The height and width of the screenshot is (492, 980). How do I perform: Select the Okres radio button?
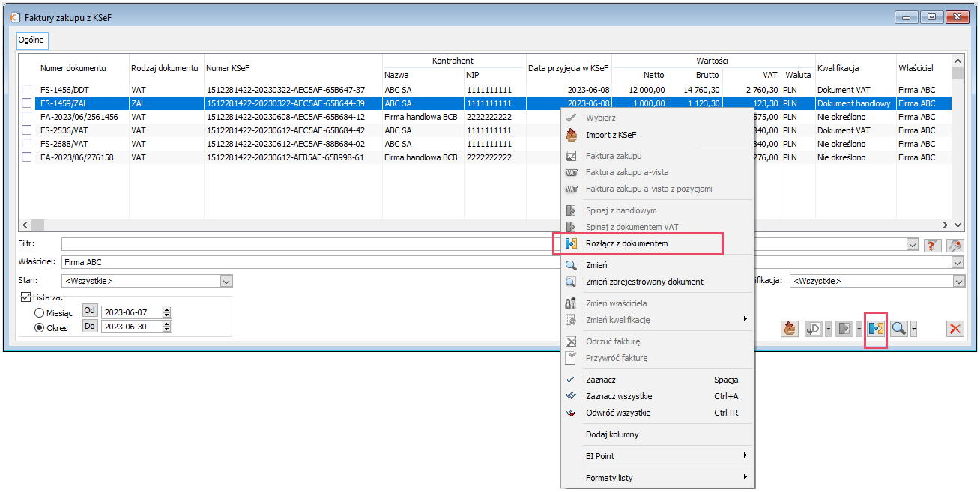click(x=40, y=328)
